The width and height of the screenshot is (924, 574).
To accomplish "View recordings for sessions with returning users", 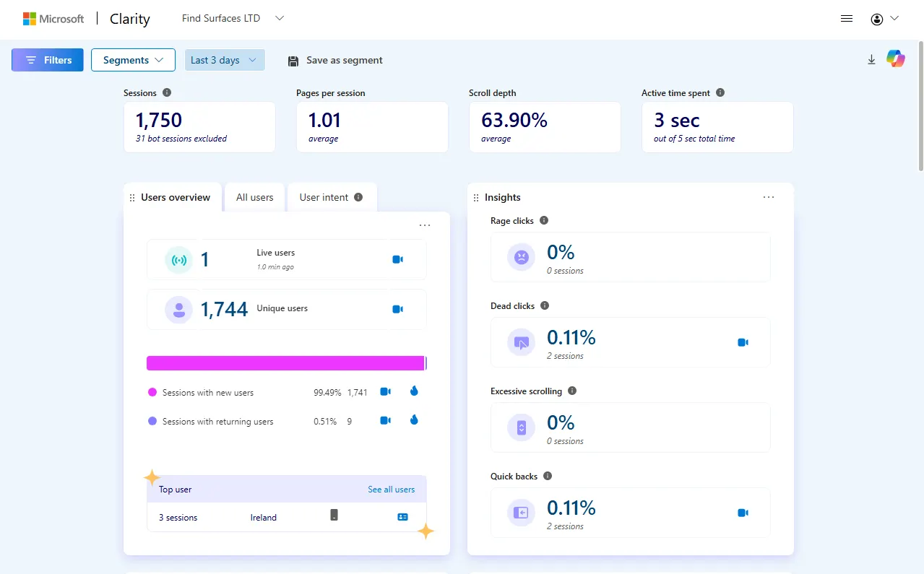I will pos(386,420).
